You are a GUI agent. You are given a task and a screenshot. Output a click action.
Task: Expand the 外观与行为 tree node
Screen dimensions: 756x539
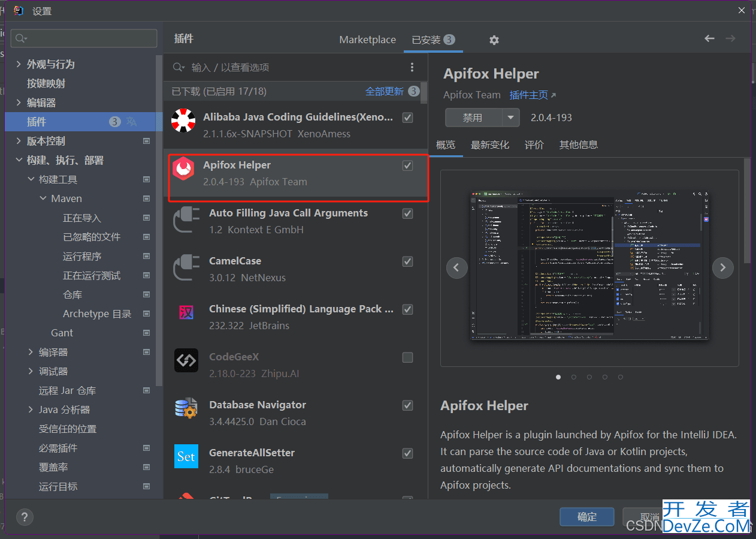click(x=19, y=64)
